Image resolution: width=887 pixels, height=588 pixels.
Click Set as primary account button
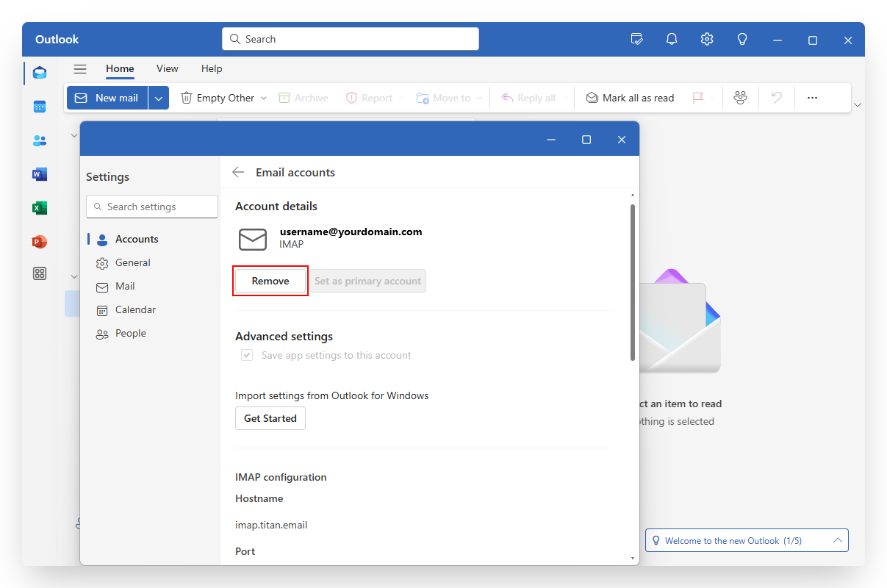(367, 281)
